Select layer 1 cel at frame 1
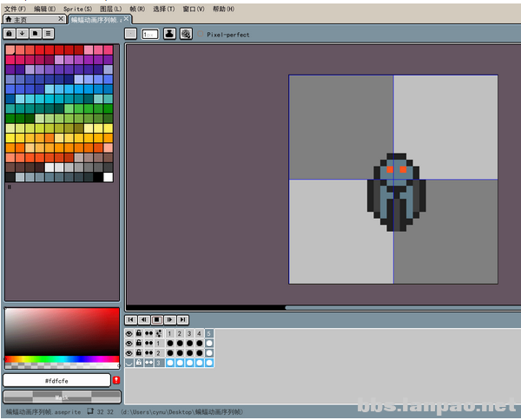The width and height of the screenshot is (521, 420). click(x=170, y=344)
